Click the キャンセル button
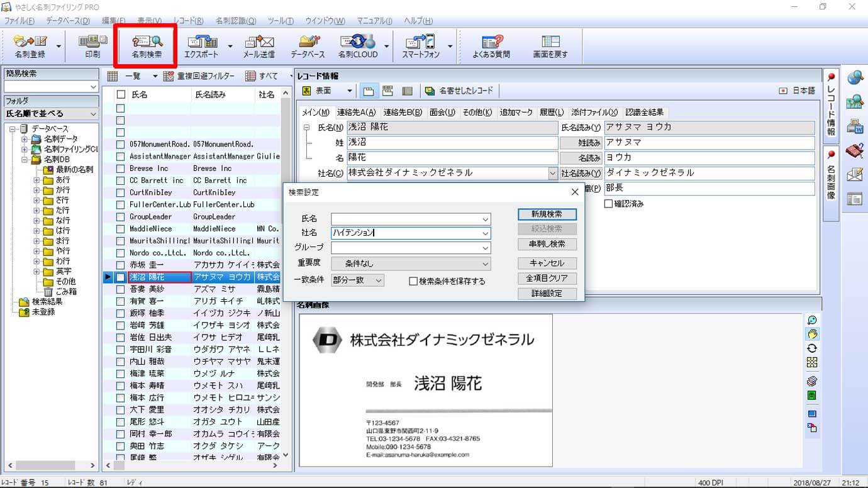This screenshot has height=488, width=868. pos(547,263)
